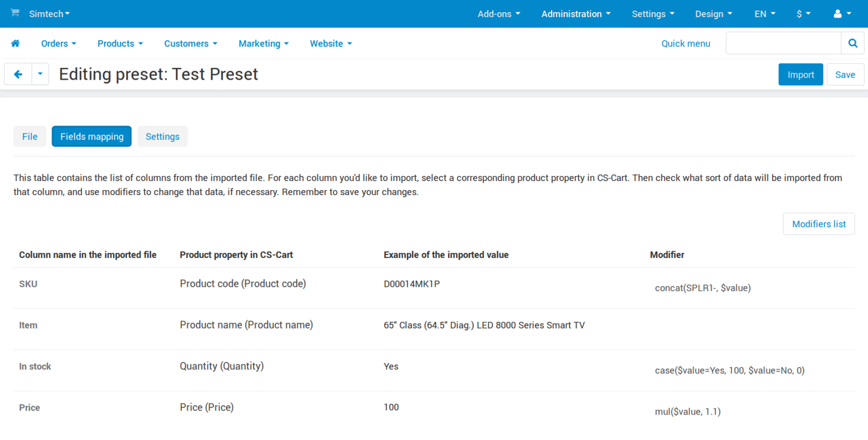868x440 pixels.
Task: Expand the chevron next to the back arrow button
Action: coord(40,74)
